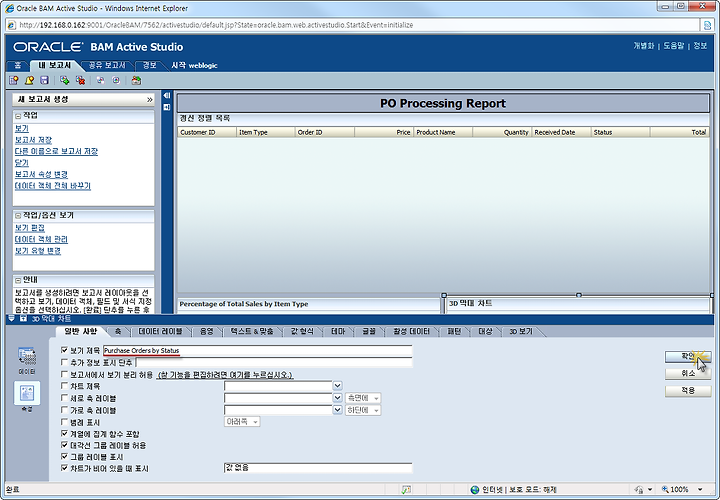The height and width of the screenshot is (500, 720).
Task: Click the toolbar icon before the briefcase
Action: click(x=116, y=80)
